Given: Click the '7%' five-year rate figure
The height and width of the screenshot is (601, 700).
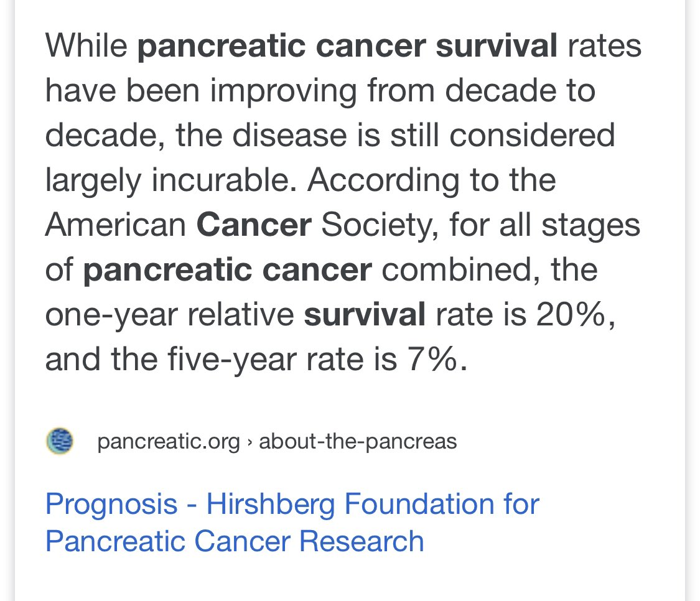Looking at the screenshot, I should click(x=432, y=359).
